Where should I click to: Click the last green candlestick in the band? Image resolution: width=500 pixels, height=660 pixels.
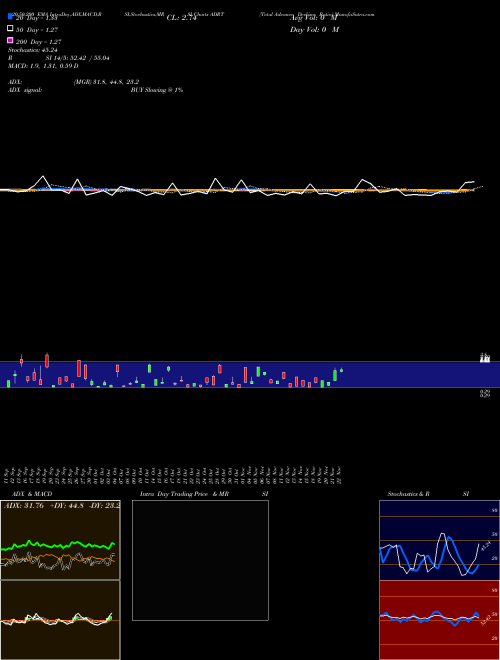point(341,370)
